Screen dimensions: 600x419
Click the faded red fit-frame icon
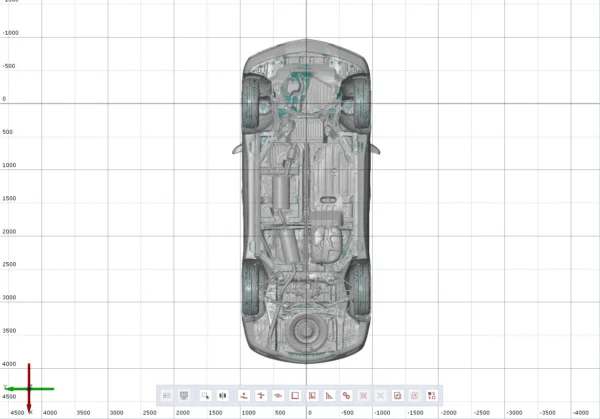coord(364,395)
